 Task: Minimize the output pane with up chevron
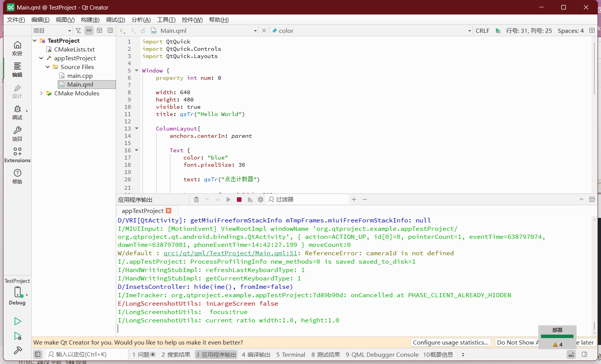coord(581,200)
